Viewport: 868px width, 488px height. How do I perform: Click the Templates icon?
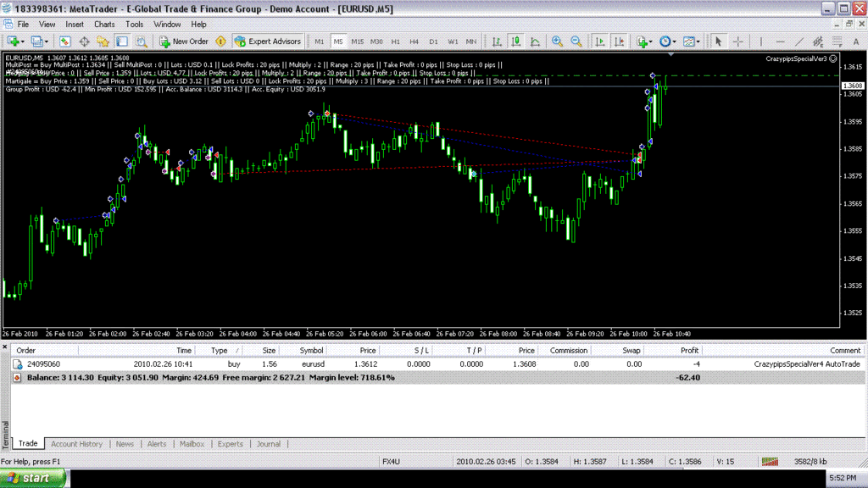tap(688, 42)
